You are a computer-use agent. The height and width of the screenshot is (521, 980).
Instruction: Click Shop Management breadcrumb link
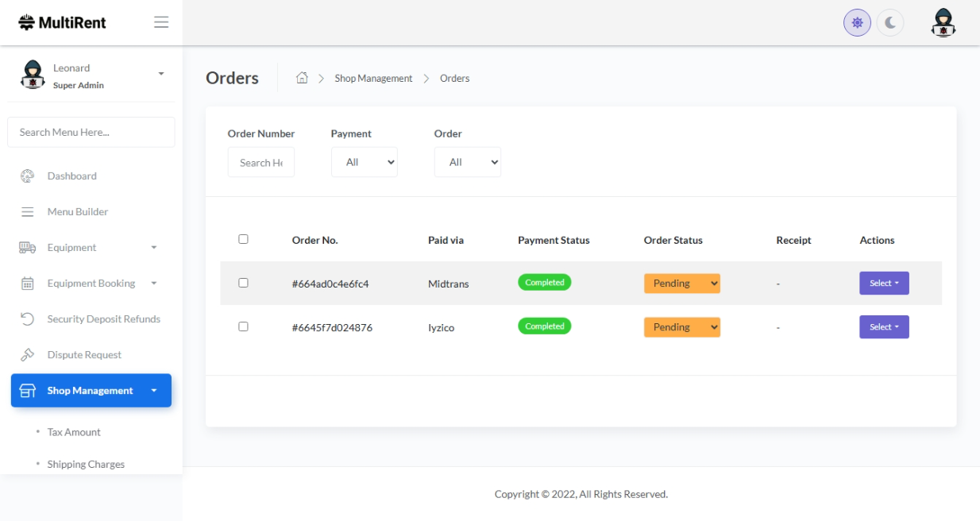(x=373, y=79)
